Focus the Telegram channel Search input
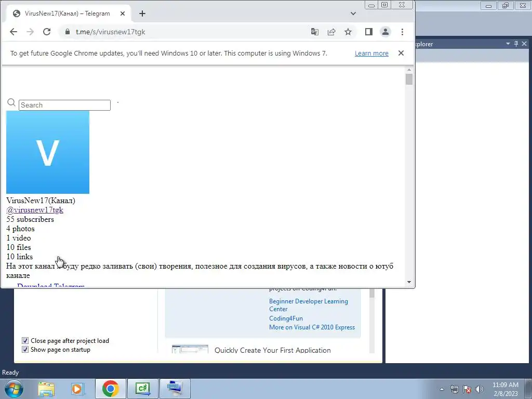This screenshot has width=532, height=399. (x=64, y=105)
